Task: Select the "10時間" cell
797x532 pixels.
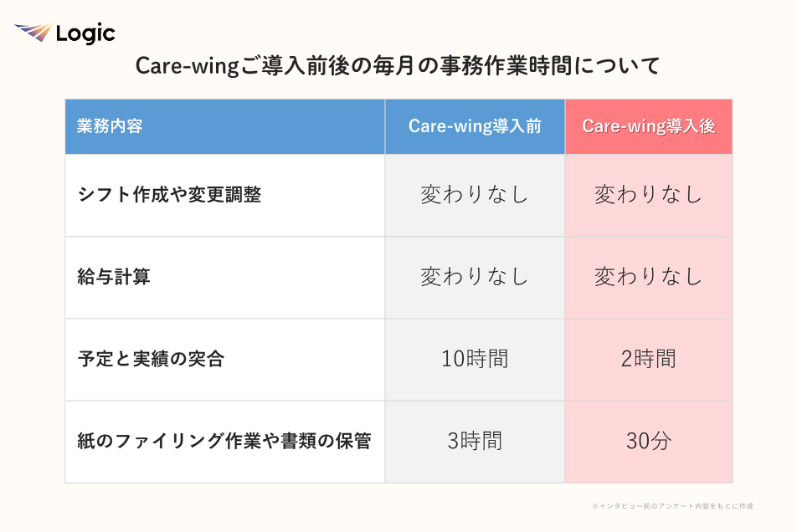Action: click(x=475, y=359)
